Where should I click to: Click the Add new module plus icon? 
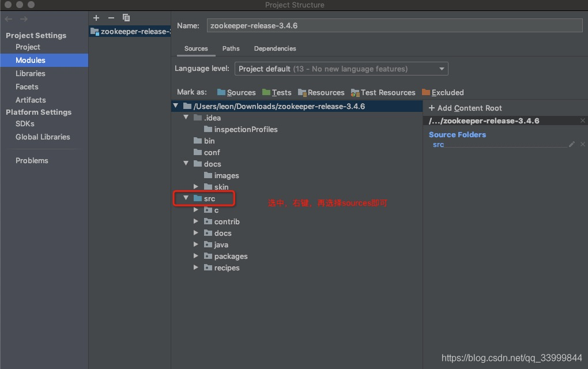click(96, 18)
